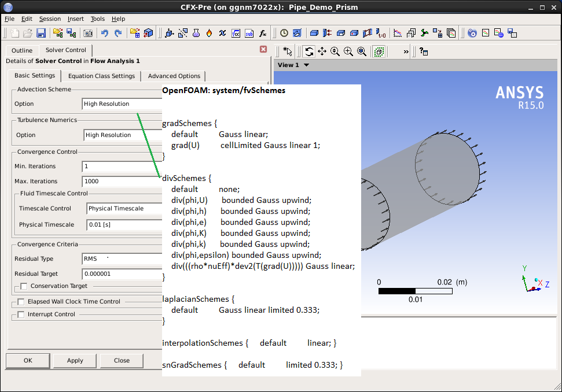Click the camera snapshot icon
This screenshot has width=562, height=392.
(x=88, y=34)
